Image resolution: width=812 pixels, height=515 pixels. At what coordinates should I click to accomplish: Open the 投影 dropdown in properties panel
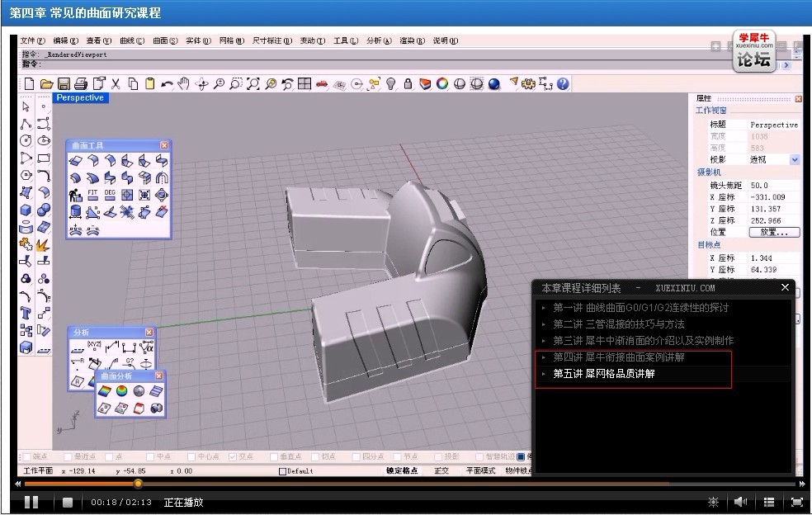795,160
